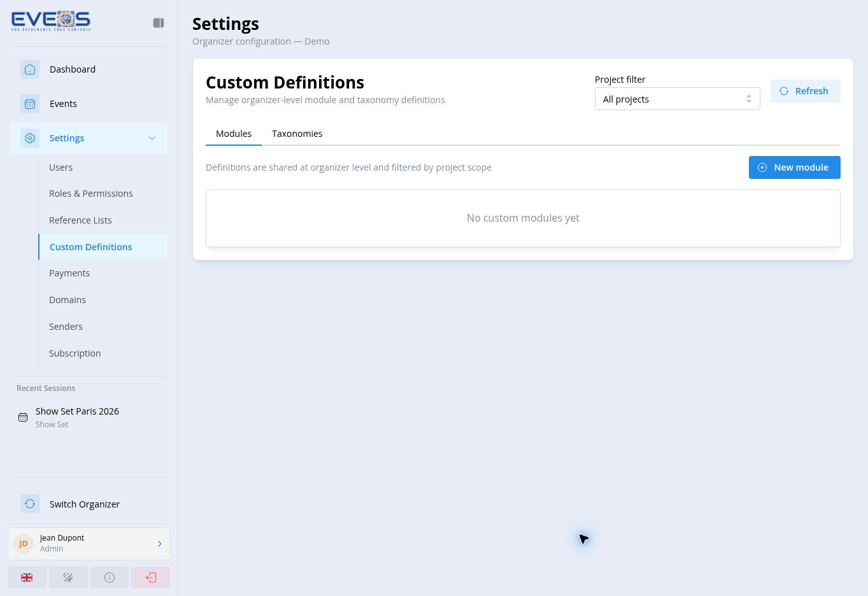The width and height of the screenshot is (868, 596).
Task: Open recent session Show Set Paris 2026
Action: (89, 417)
